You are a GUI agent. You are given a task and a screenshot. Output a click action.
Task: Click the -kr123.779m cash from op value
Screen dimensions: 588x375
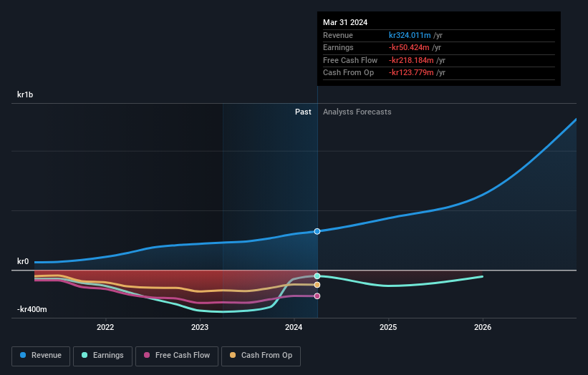click(411, 73)
